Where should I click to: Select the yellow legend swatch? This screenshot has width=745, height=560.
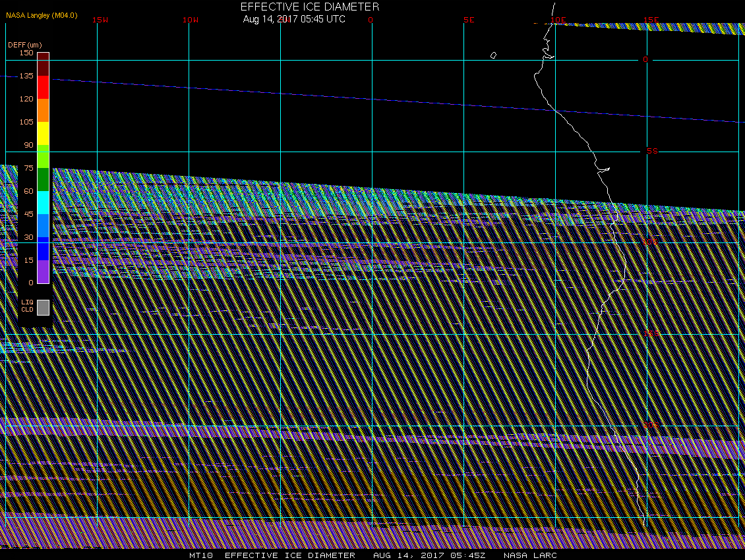[44, 134]
